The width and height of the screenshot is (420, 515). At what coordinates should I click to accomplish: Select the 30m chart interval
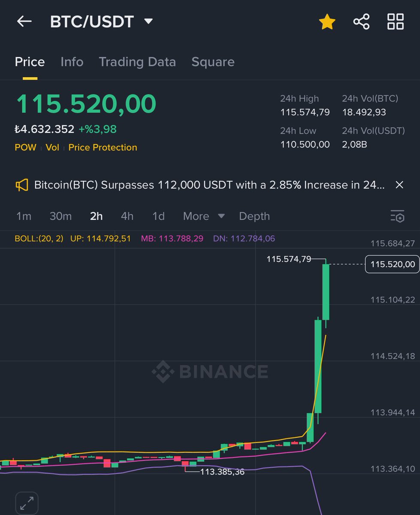pyautogui.click(x=60, y=216)
